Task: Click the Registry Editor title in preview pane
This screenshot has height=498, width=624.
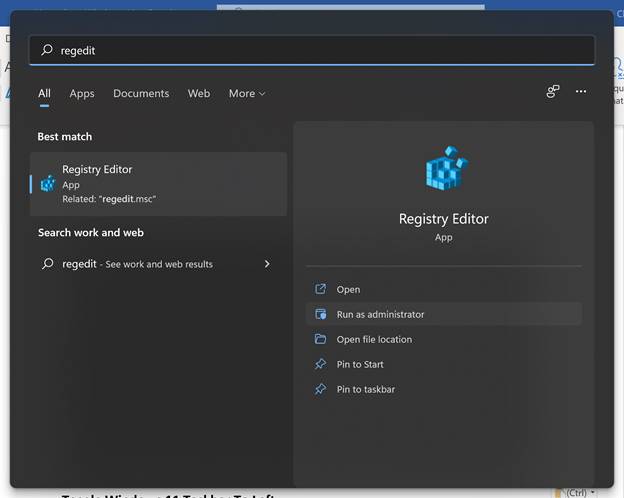Action: pos(443,219)
